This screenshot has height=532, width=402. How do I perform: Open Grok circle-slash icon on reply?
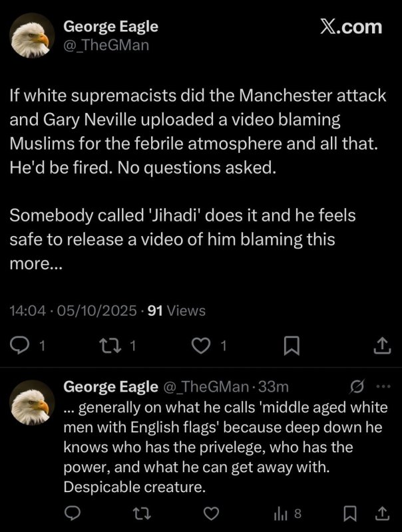click(357, 386)
